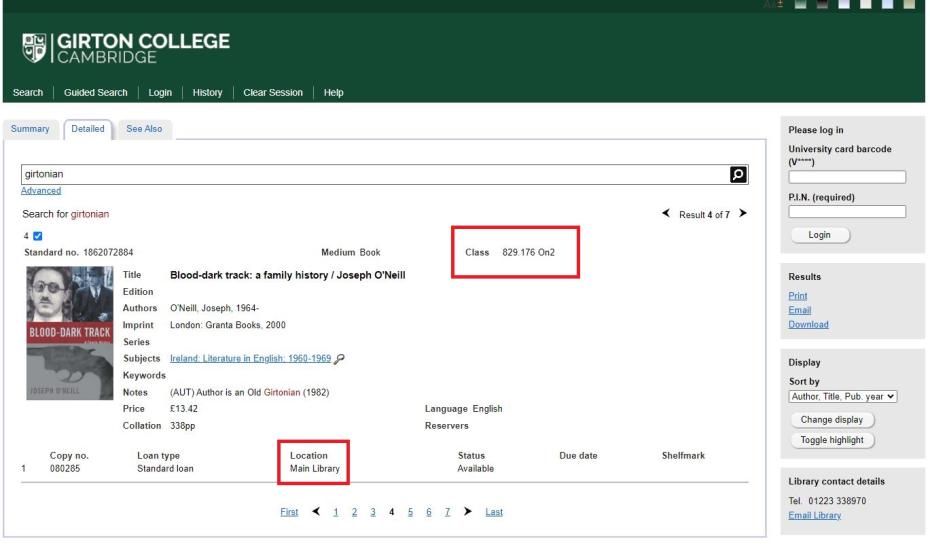This screenshot has height=547, width=930.
Task: Click the Toggle highlight button
Action: [x=832, y=440]
